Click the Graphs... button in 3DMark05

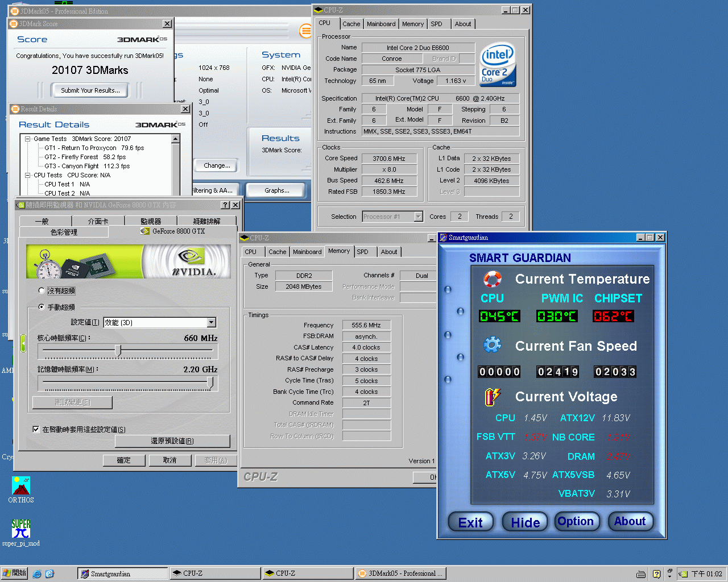(277, 190)
